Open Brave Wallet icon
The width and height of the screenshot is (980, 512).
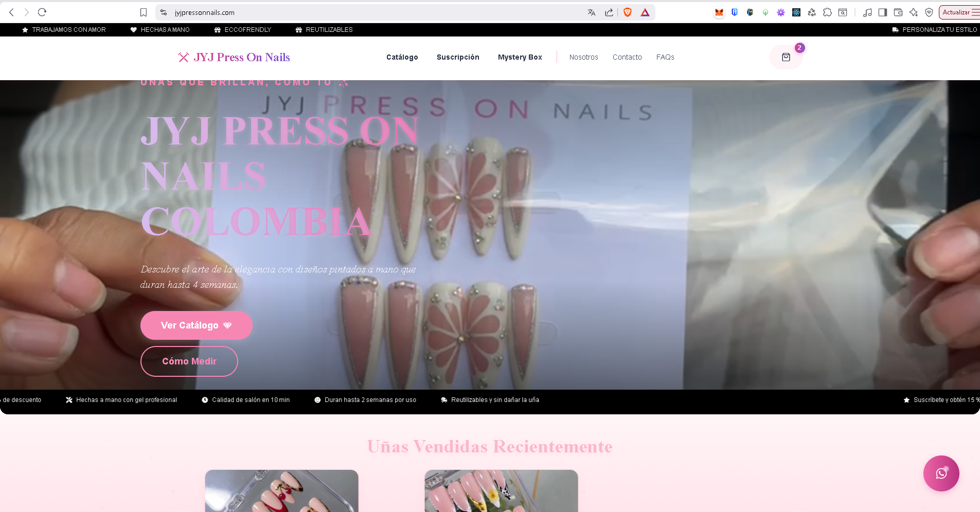coord(898,12)
